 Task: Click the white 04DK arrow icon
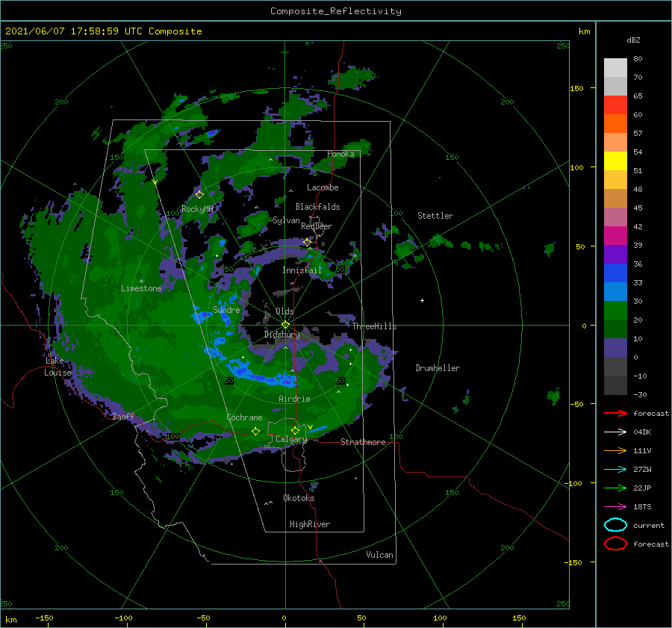coord(615,432)
